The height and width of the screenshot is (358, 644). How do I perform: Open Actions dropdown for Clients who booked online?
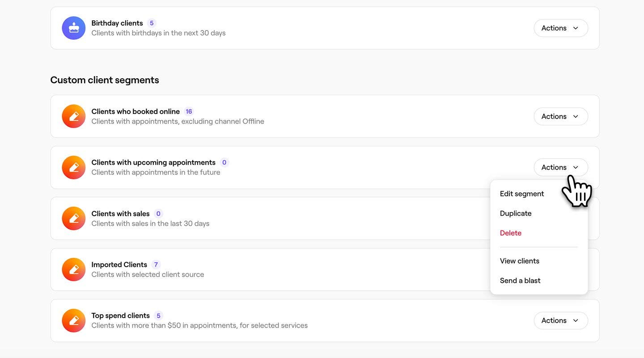(x=560, y=116)
